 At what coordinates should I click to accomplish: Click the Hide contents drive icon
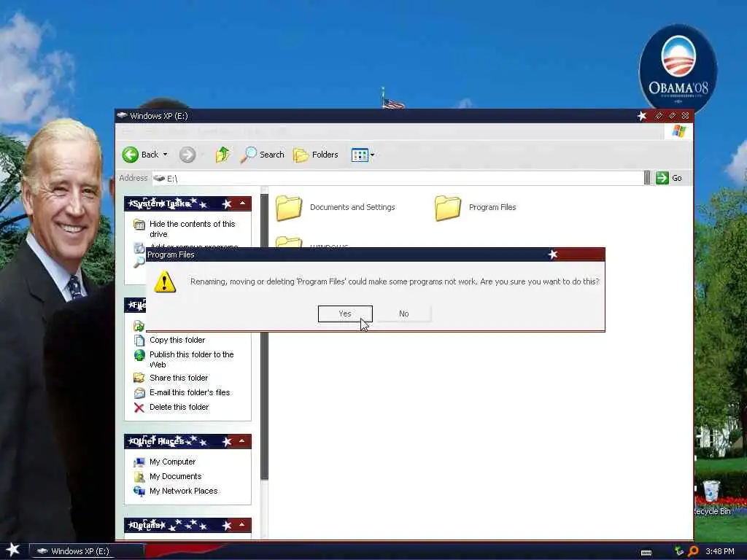[x=139, y=225]
